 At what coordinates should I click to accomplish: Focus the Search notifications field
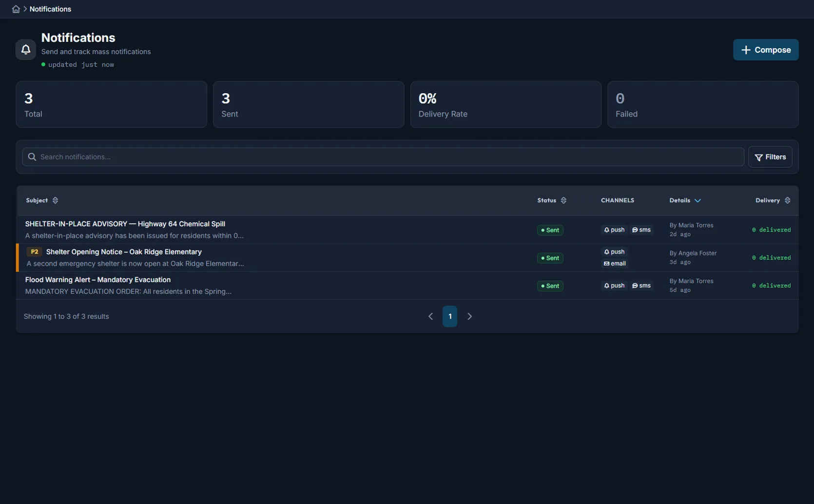pyautogui.click(x=383, y=157)
